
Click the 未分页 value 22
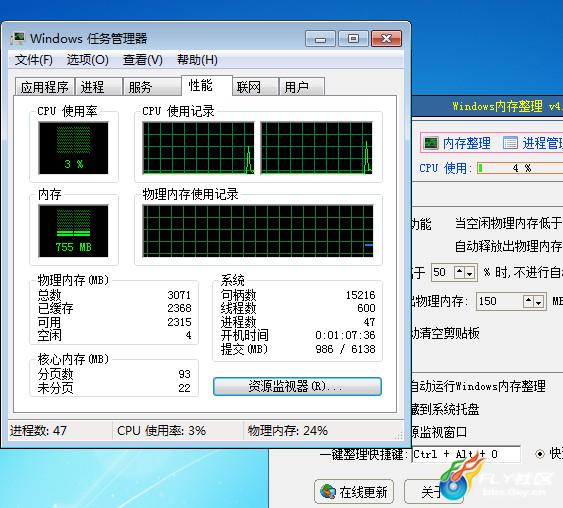click(x=184, y=388)
